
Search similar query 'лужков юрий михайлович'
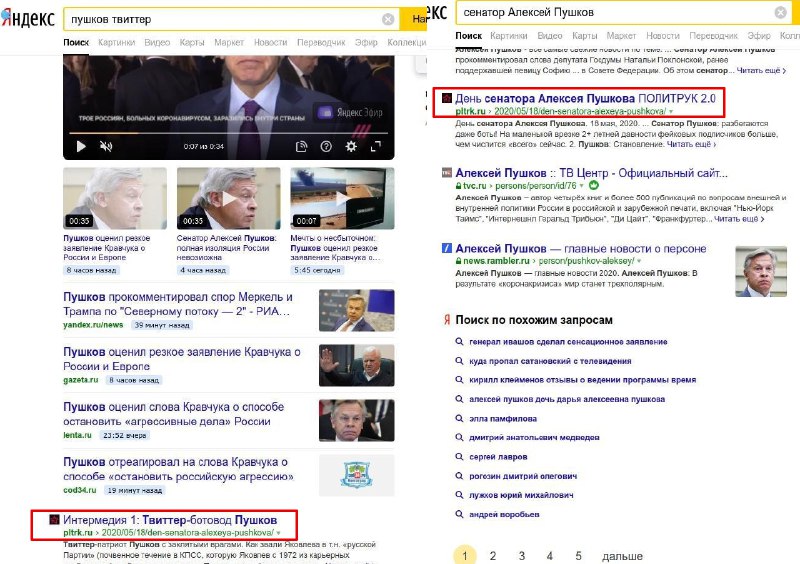click(521, 495)
